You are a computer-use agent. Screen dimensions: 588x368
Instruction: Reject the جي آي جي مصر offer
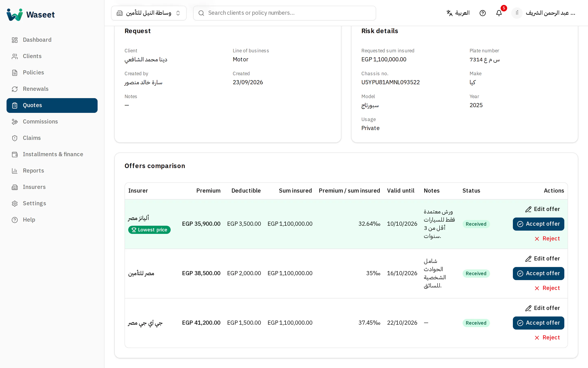[547, 338]
